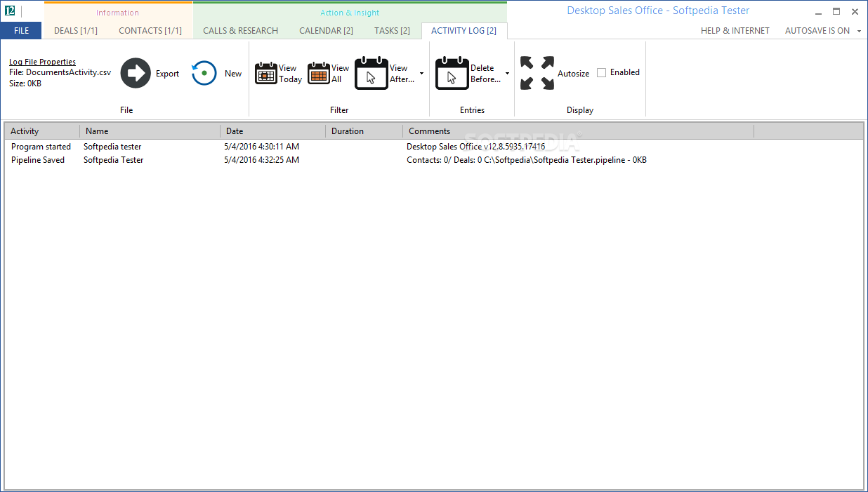Select the 'Program started' row
The image size is (868, 492).
[x=434, y=147]
